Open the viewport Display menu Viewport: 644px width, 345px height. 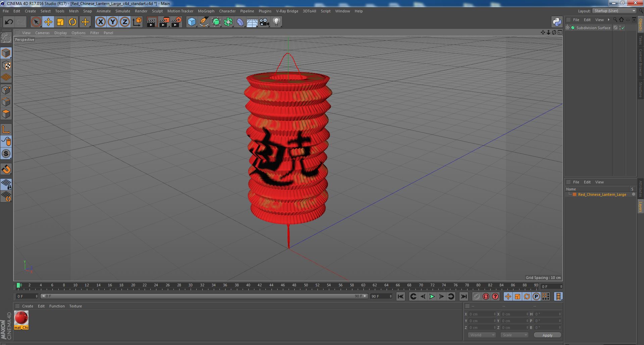pos(60,33)
